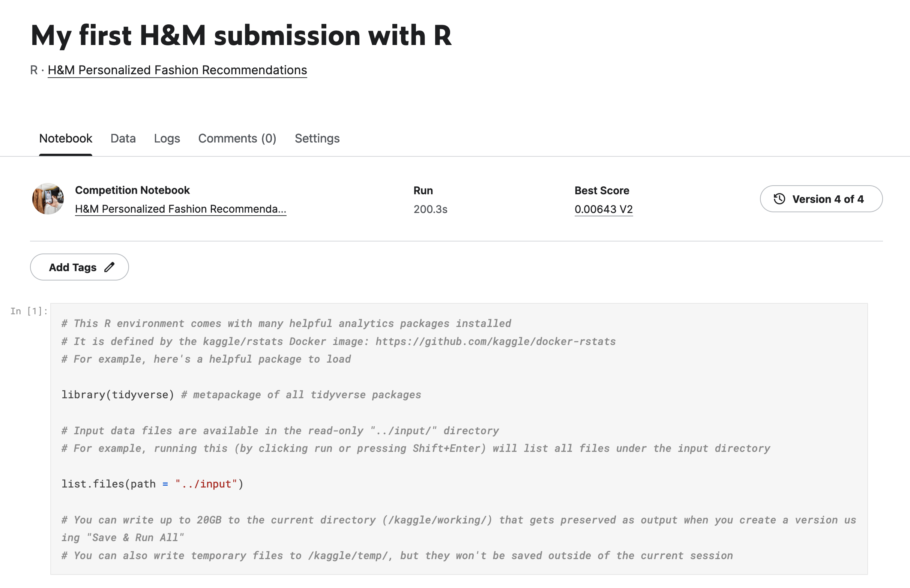Click the notebook title heading

240,36
